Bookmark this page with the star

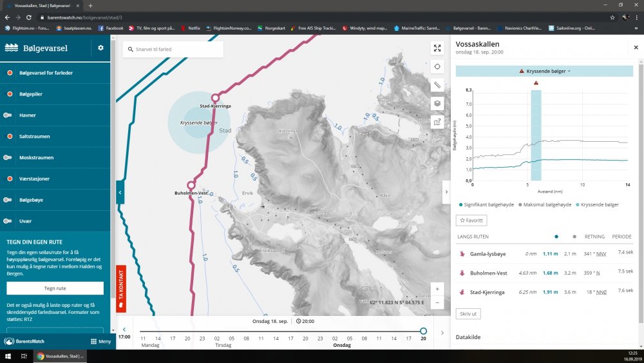click(612, 17)
